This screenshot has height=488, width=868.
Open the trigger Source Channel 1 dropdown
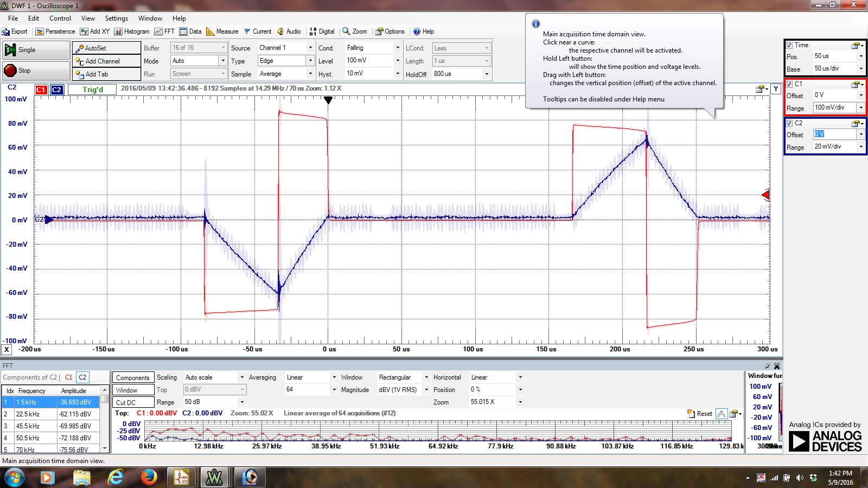(310, 48)
